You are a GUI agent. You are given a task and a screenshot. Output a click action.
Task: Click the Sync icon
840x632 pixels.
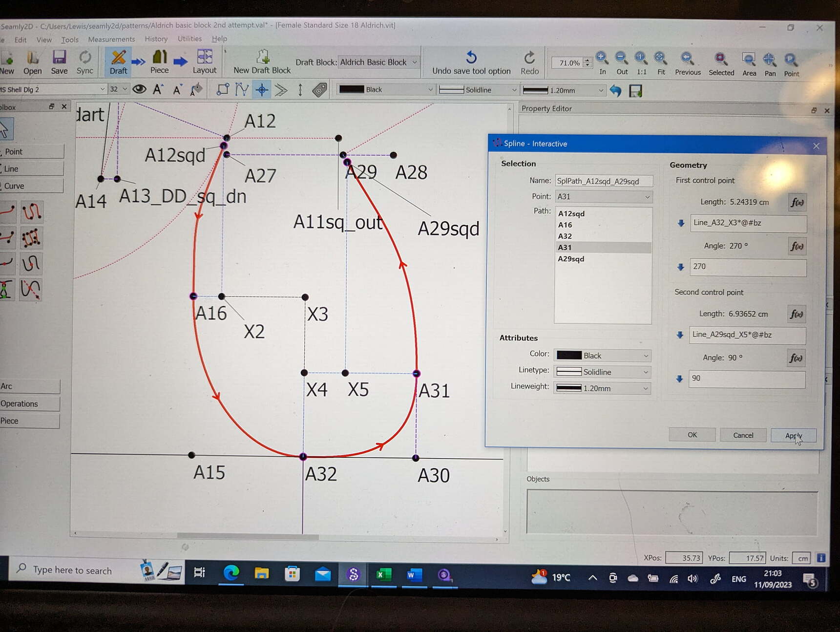pyautogui.click(x=84, y=59)
